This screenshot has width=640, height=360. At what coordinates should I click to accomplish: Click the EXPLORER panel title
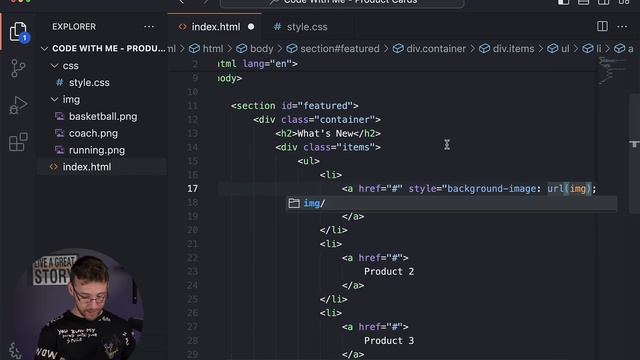pos(74,27)
